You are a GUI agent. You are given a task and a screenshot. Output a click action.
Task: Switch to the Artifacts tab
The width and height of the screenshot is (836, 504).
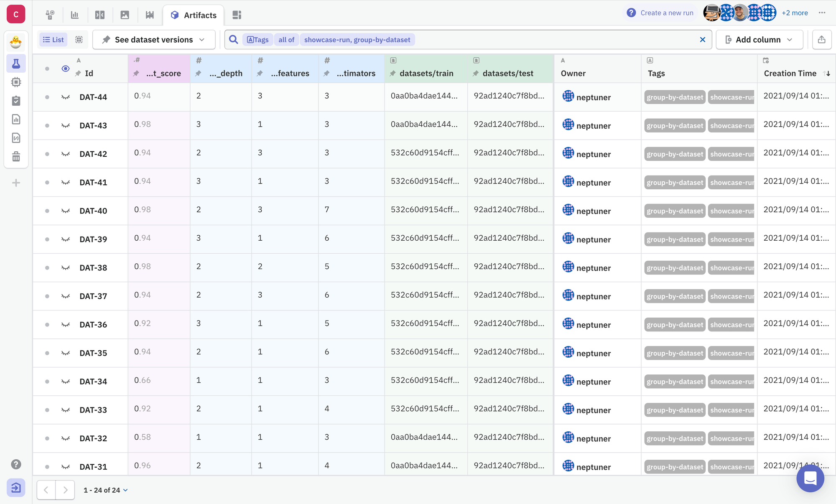pyautogui.click(x=194, y=15)
